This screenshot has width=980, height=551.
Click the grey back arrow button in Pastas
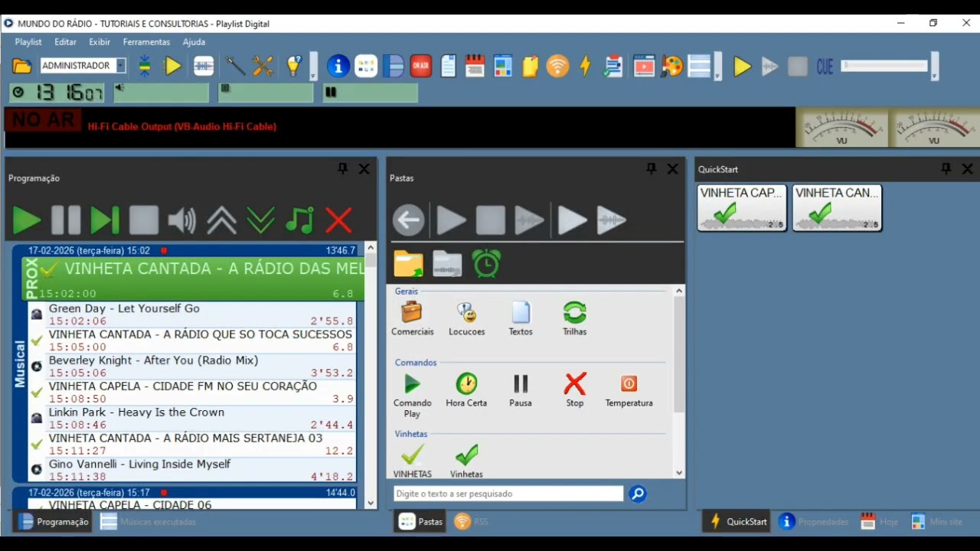pyautogui.click(x=409, y=220)
